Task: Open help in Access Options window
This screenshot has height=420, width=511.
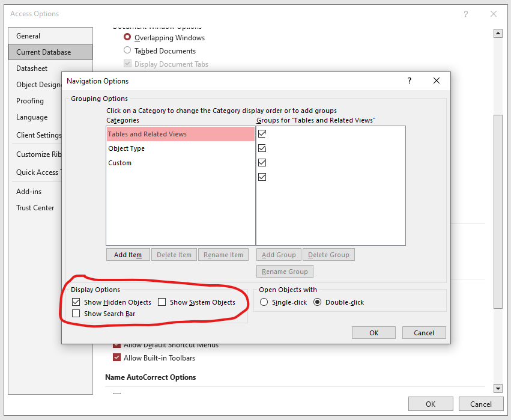Action: coord(466,14)
